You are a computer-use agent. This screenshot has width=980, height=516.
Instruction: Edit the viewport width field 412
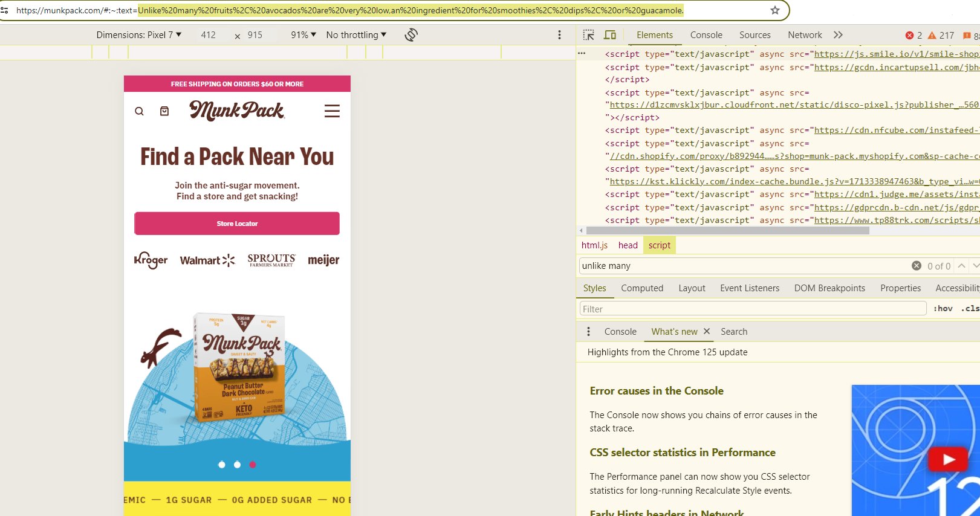coord(209,35)
